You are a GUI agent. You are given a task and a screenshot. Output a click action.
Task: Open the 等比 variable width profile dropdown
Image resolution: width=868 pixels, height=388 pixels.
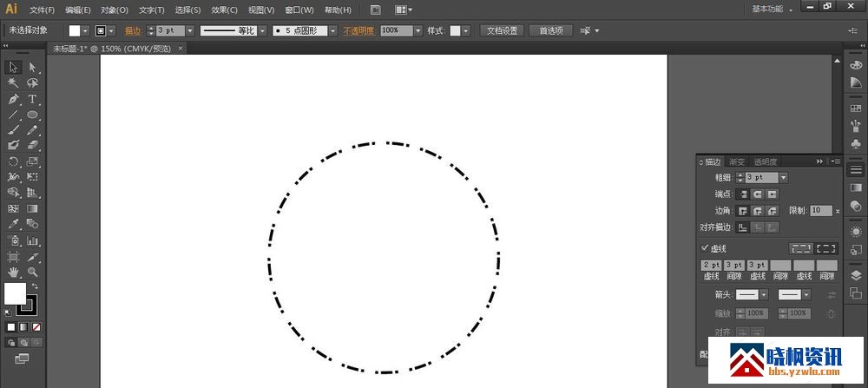262,31
